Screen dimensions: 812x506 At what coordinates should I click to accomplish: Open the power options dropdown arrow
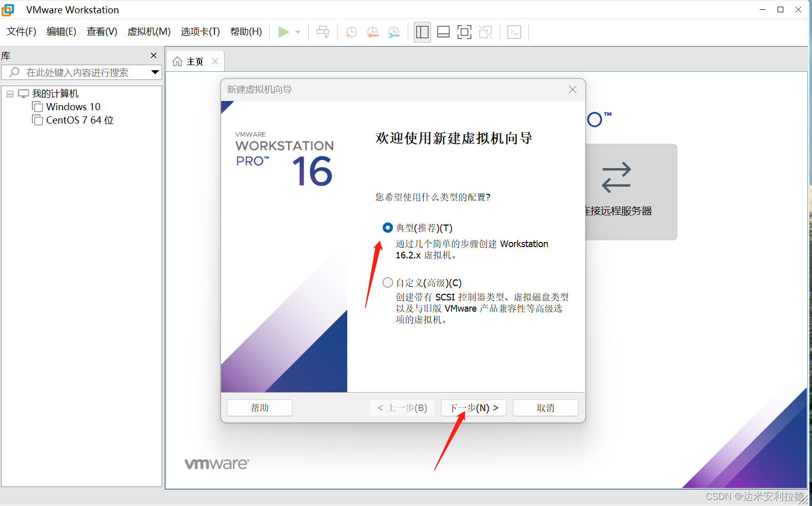pyautogui.click(x=298, y=32)
